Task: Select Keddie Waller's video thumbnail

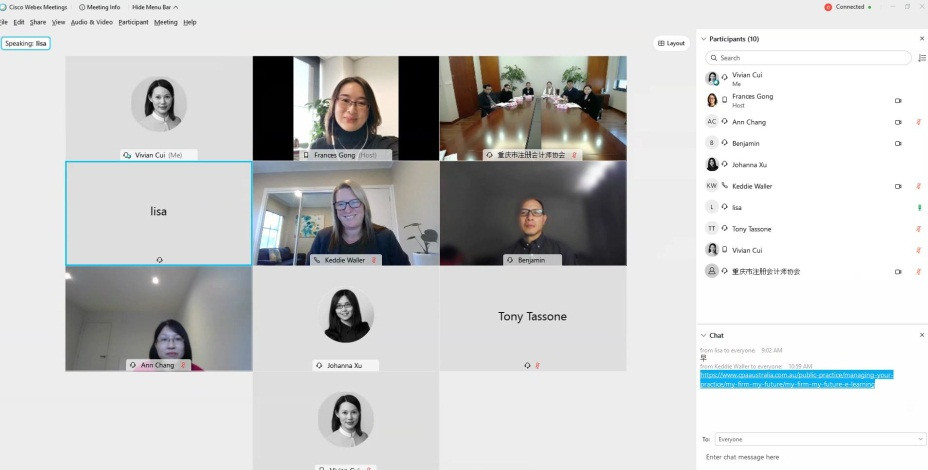Action: click(x=346, y=213)
